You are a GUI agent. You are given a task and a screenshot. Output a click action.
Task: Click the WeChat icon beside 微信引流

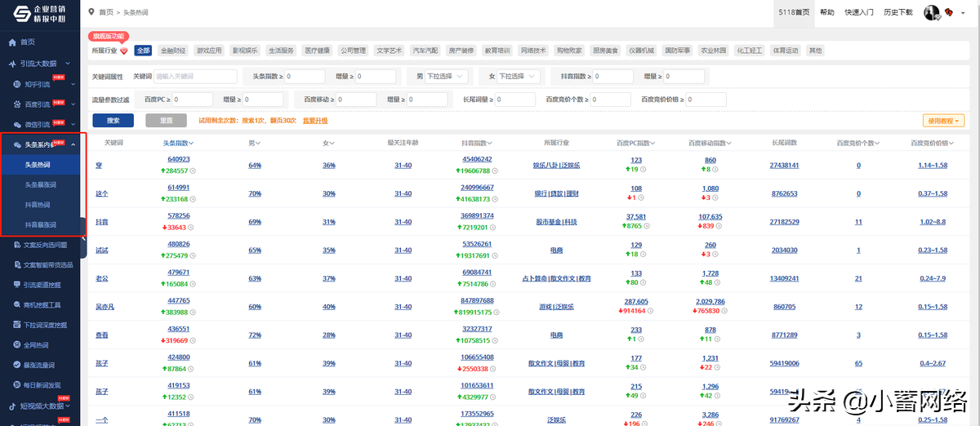pyautogui.click(x=17, y=125)
